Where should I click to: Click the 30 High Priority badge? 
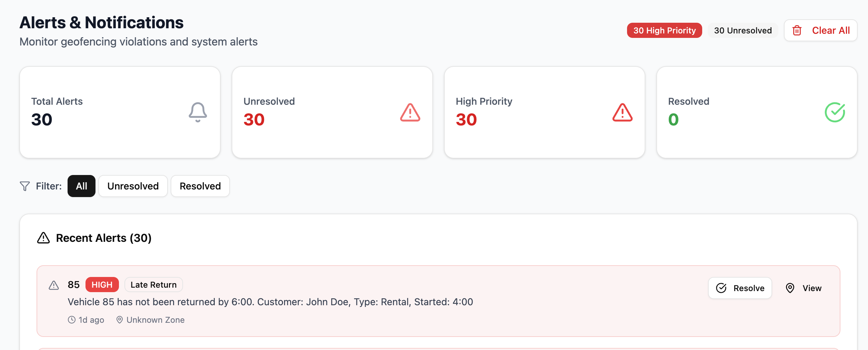(664, 31)
